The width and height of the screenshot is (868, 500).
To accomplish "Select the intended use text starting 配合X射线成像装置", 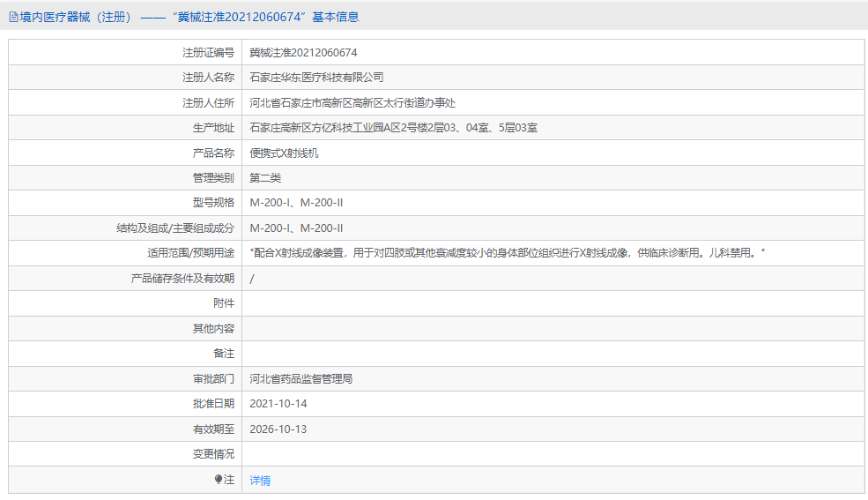I will point(508,253).
